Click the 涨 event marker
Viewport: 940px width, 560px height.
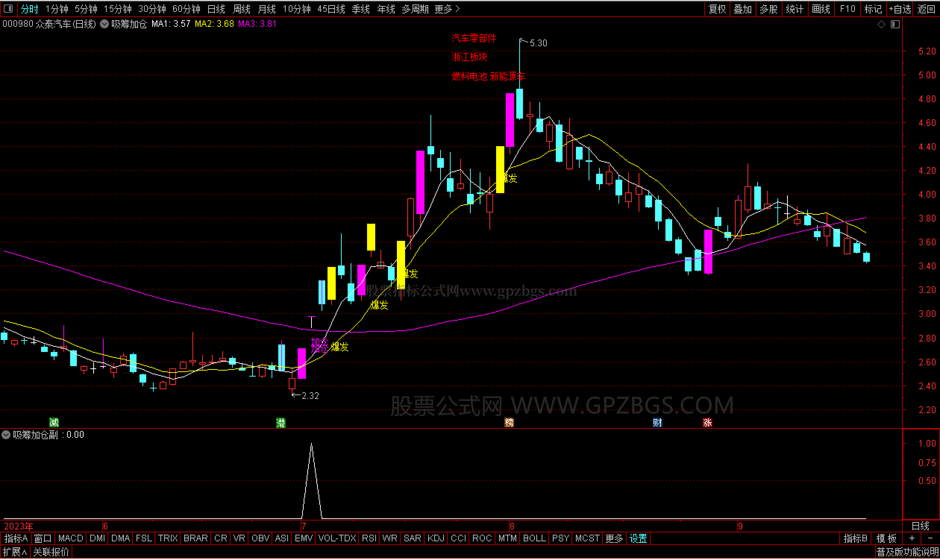click(x=708, y=422)
